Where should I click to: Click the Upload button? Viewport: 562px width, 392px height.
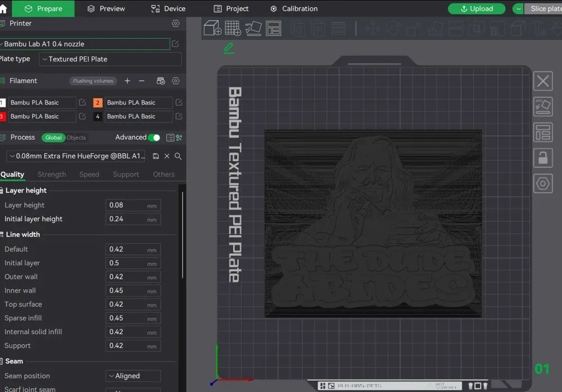[x=477, y=8]
